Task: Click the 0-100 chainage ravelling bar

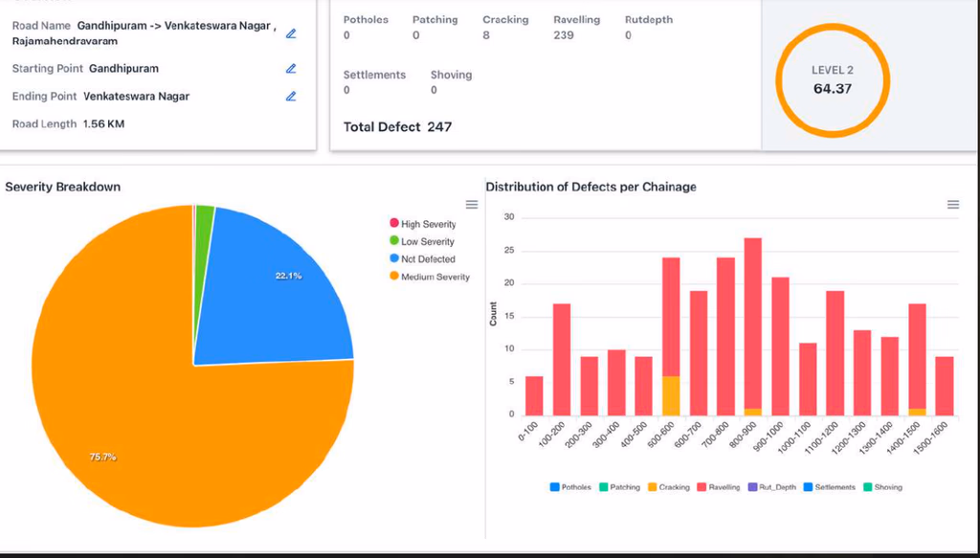Action: pos(534,396)
